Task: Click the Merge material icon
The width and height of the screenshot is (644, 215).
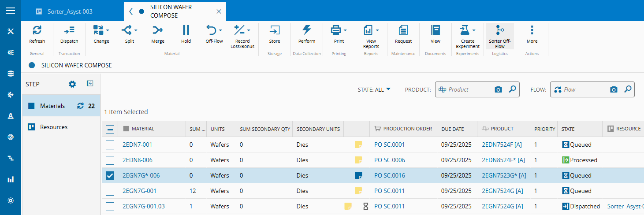Action: tap(158, 30)
